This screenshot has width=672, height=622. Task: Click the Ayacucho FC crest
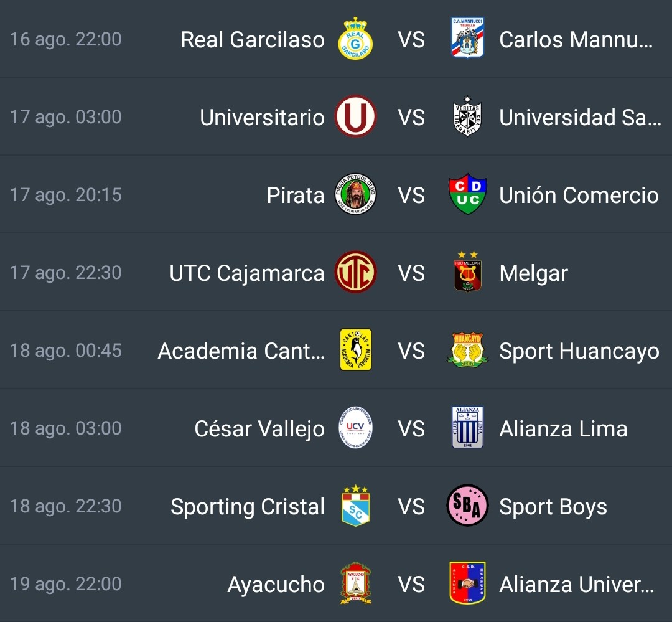(x=355, y=583)
